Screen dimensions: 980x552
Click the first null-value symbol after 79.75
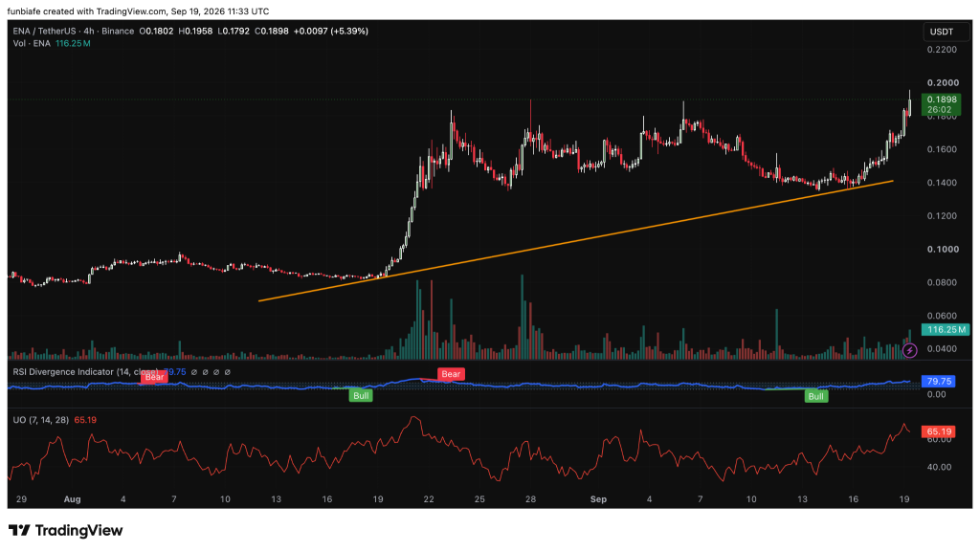coord(193,372)
